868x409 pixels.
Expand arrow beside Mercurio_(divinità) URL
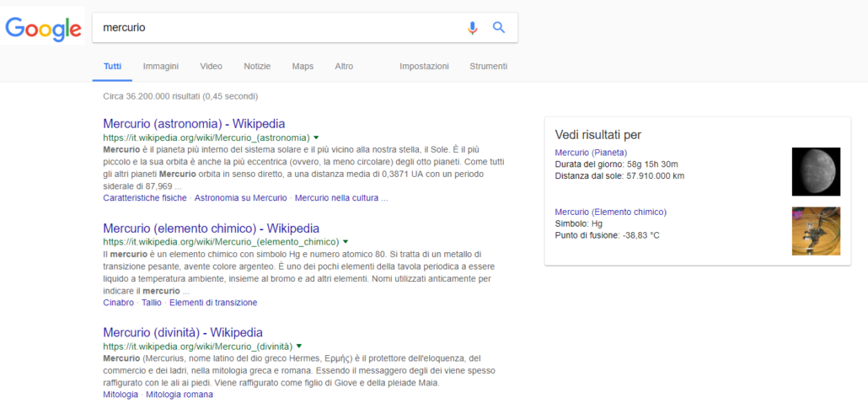(x=299, y=347)
